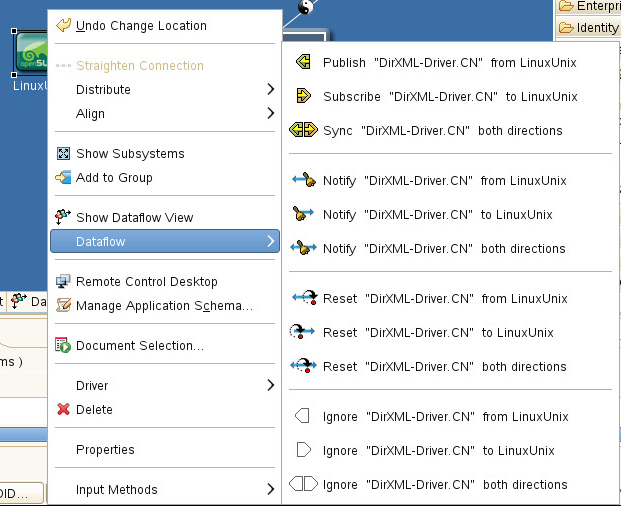The height and width of the screenshot is (506, 621).
Task: Choose Undo Change Location
Action: point(165,25)
